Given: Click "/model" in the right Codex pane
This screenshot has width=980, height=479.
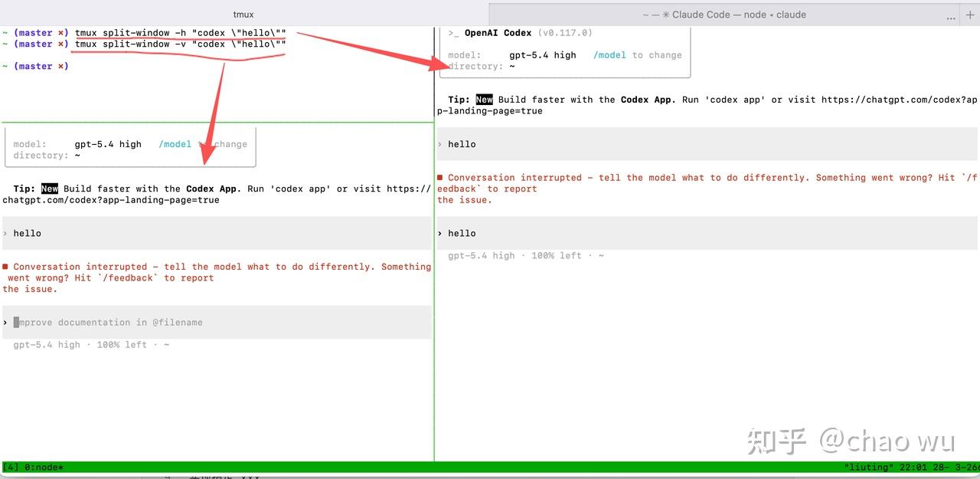Looking at the screenshot, I should click(x=609, y=55).
